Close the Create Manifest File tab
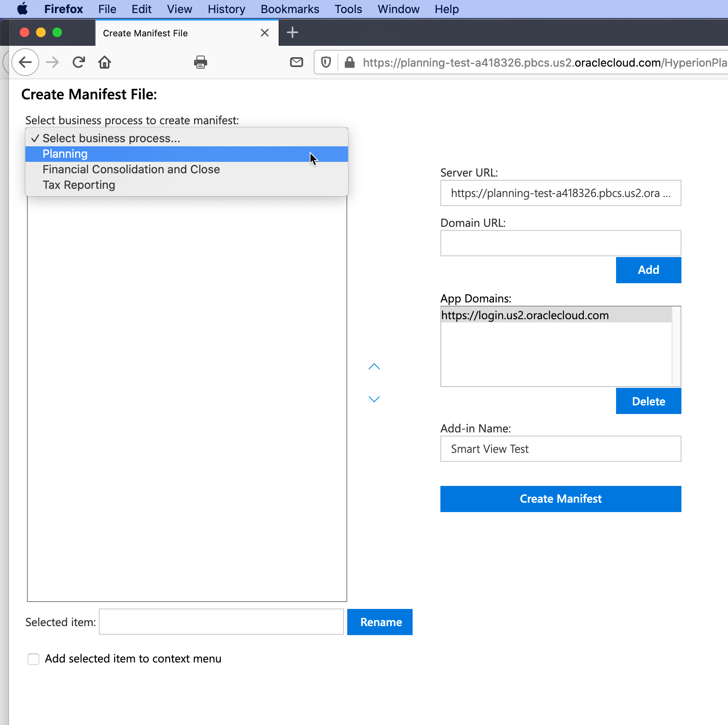The width and height of the screenshot is (728, 725). [265, 33]
